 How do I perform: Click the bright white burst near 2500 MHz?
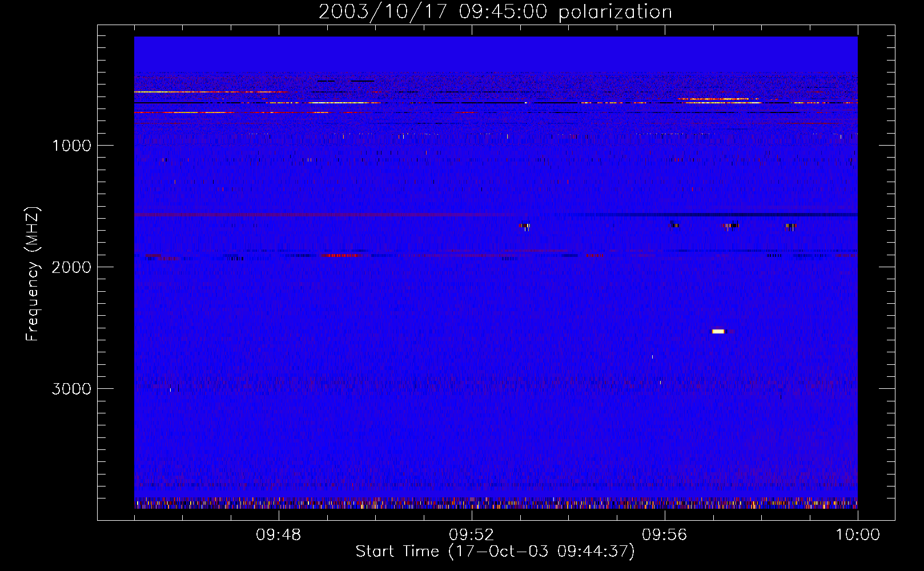click(718, 331)
